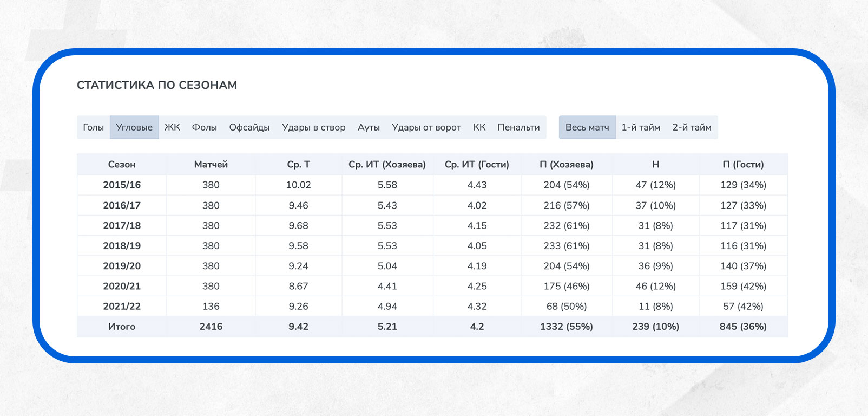This screenshot has width=868, height=416.
Task: Click the Итого summary row label
Action: click(x=122, y=327)
